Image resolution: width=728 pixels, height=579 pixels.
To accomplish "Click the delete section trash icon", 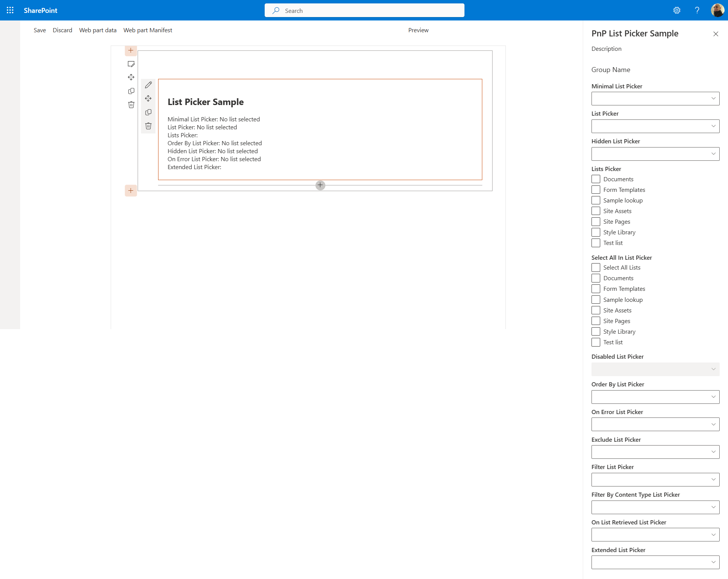I will [x=131, y=105].
